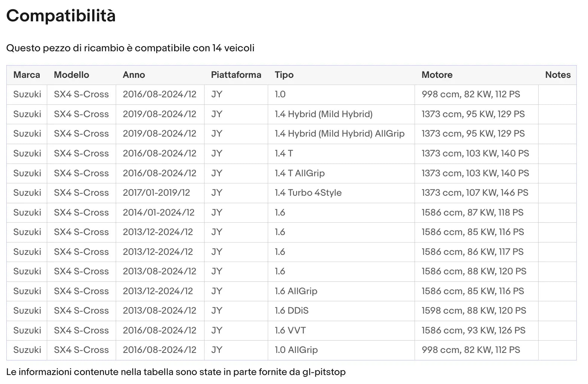Select the 1.4 Turbo 4Style type cell
This screenshot has width=588, height=384.
(x=308, y=193)
